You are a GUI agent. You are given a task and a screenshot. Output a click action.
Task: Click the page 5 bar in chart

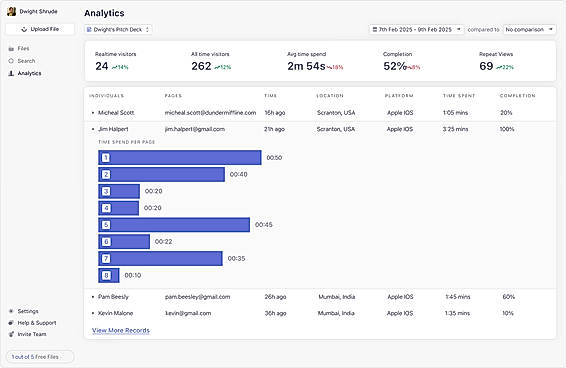click(x=174, y=225)
